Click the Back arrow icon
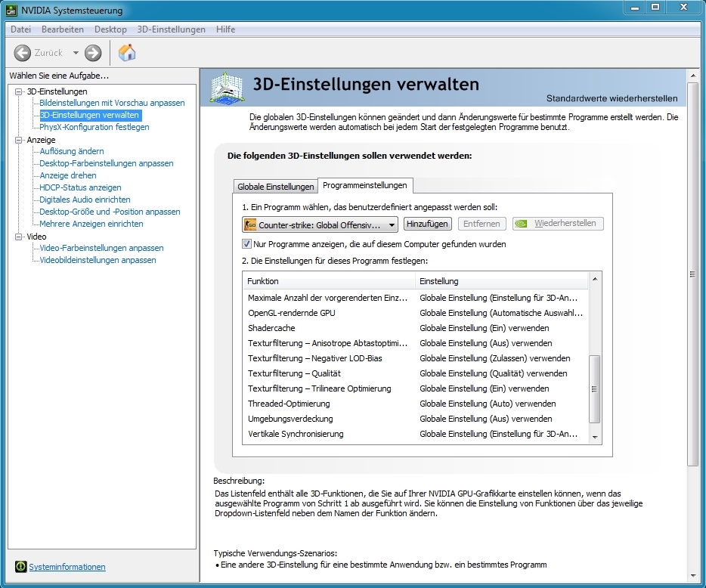The width and height of the screenshot is (706, 588). [x=22, y=53]
